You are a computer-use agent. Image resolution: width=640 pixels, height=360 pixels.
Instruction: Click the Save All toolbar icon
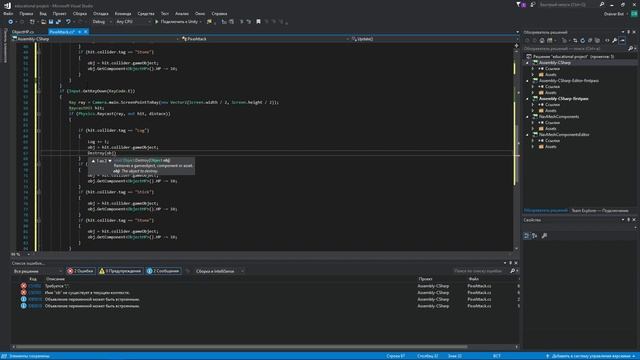click(x=58, y=22)
